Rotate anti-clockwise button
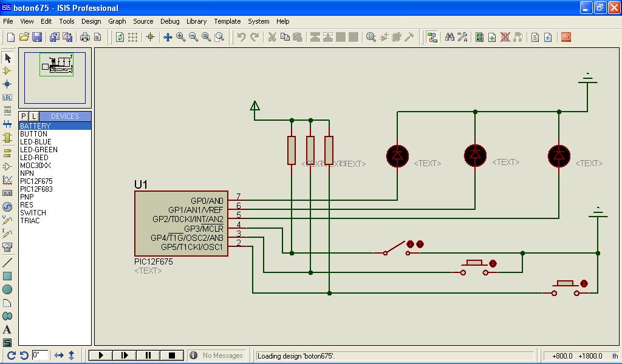The height and width of the screenshot is (364, 622). click(x=24, y=356)
